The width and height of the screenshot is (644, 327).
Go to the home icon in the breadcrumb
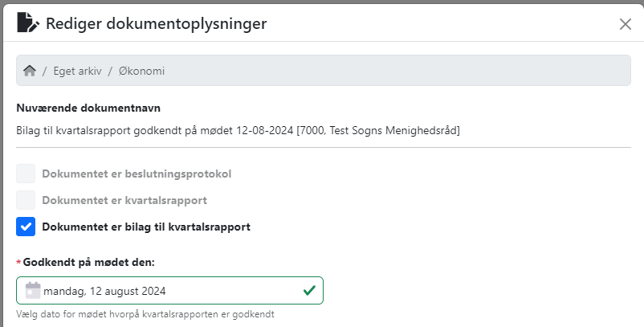tap(30, 71)
